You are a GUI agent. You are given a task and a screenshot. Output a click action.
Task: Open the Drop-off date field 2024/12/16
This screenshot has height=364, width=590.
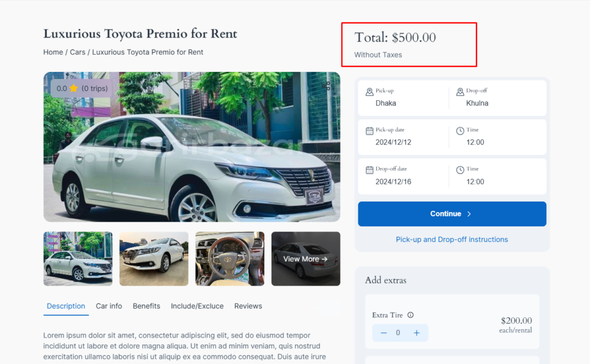403,176
